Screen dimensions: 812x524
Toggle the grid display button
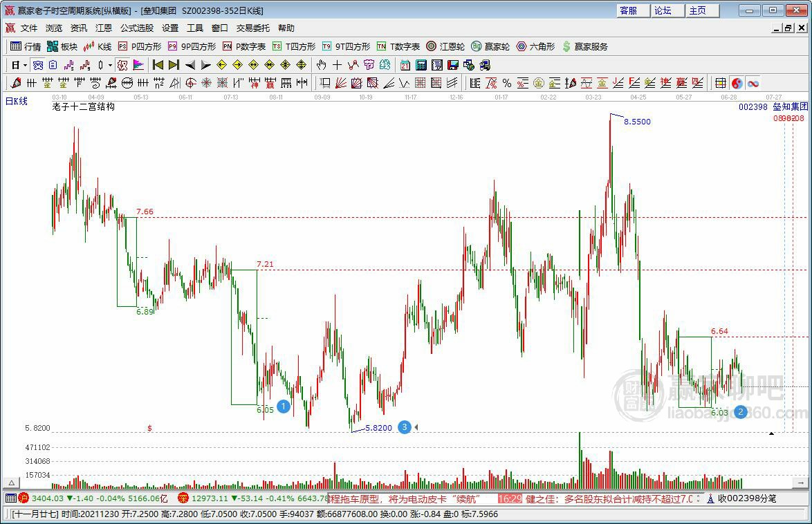click(x=721, y=83)
